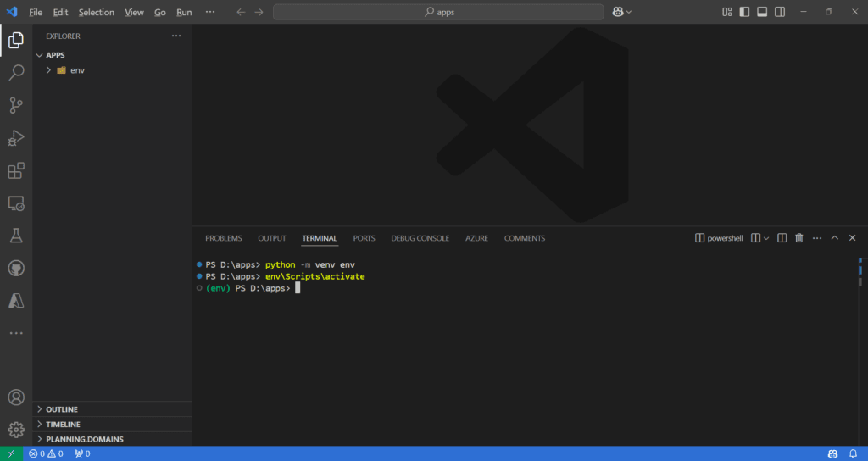Open terminal panel more actions ellipsis
The image size is (868, 461).
tap(817, 238)
